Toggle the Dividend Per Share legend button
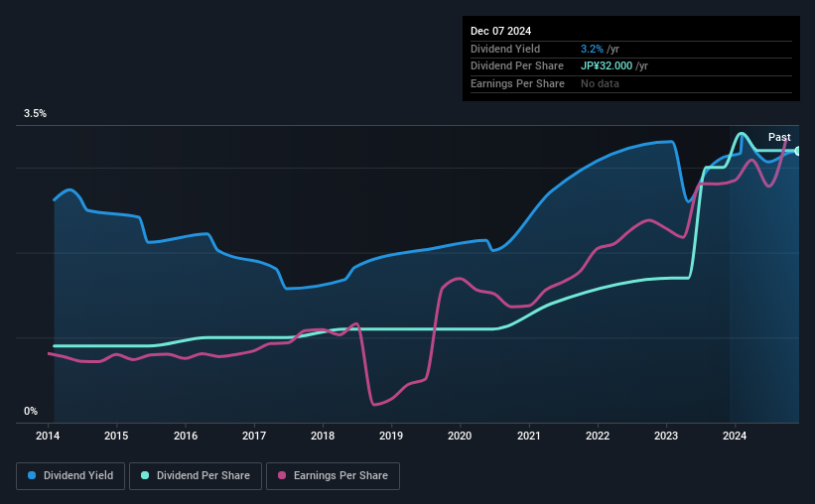The width and height of the screenshot is (815, 504). [x=196, y=476]
